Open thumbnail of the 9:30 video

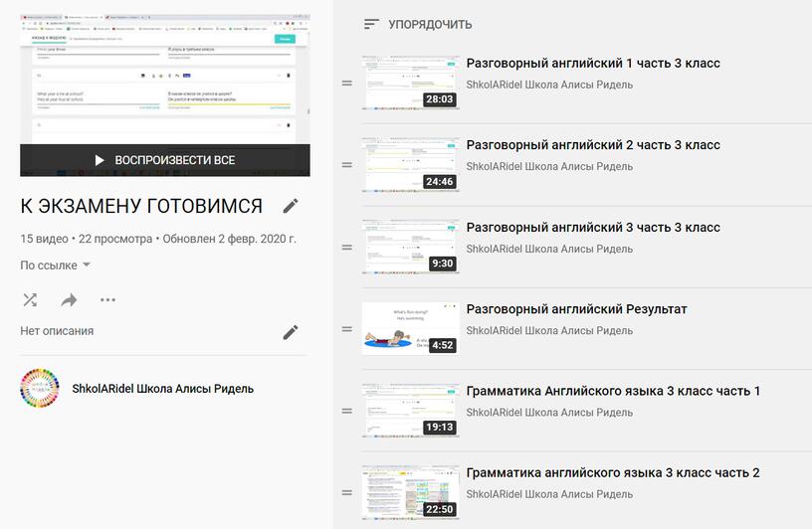[411, 248]
